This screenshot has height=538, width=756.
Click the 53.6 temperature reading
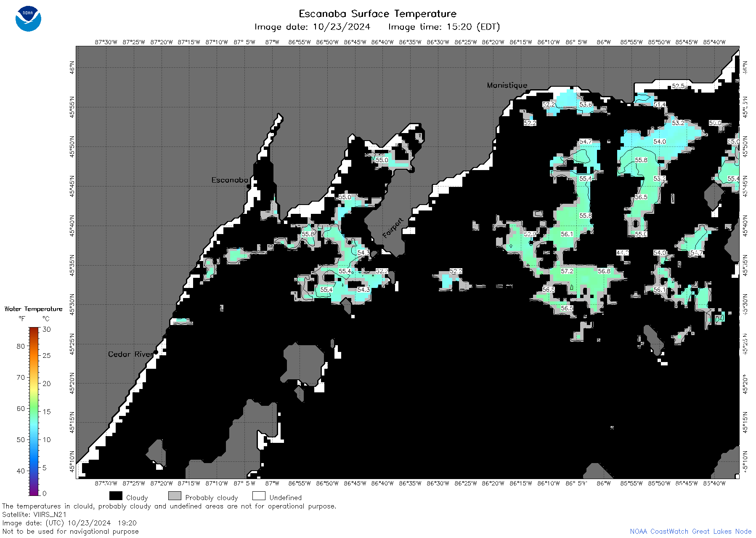point(585,104)
